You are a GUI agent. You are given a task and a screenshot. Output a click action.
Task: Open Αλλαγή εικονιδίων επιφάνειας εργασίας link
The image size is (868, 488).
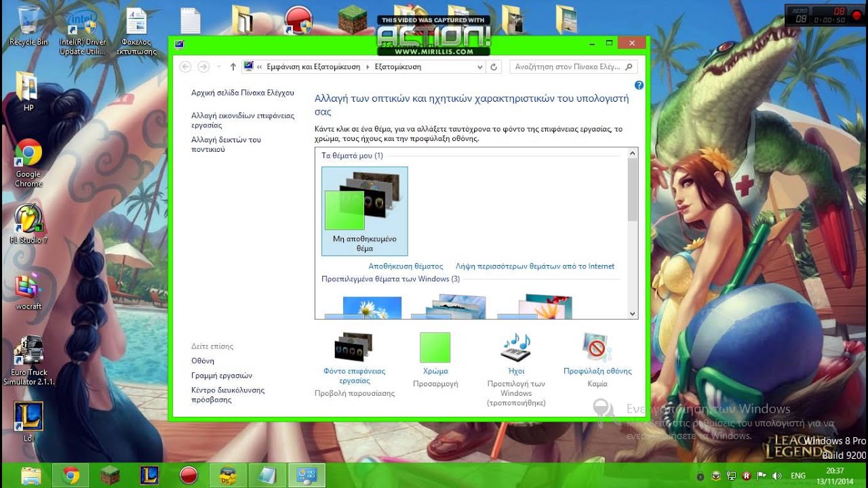(x=243, y=120)
